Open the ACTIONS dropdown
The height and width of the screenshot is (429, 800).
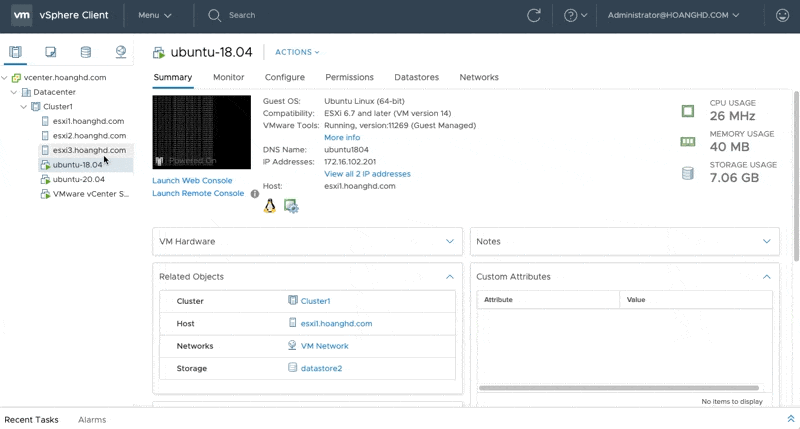pos(297,52)
